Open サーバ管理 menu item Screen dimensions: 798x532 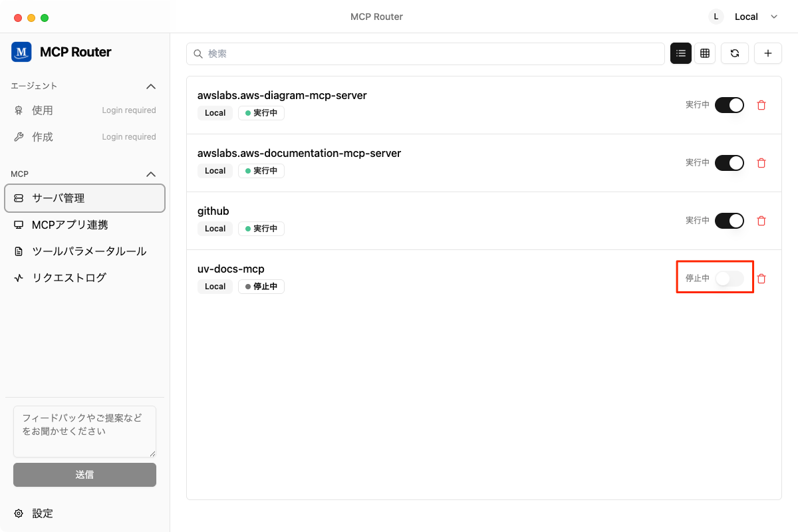84,198
